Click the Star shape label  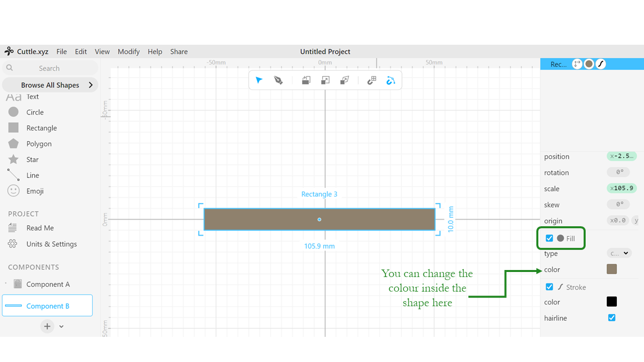33,159
